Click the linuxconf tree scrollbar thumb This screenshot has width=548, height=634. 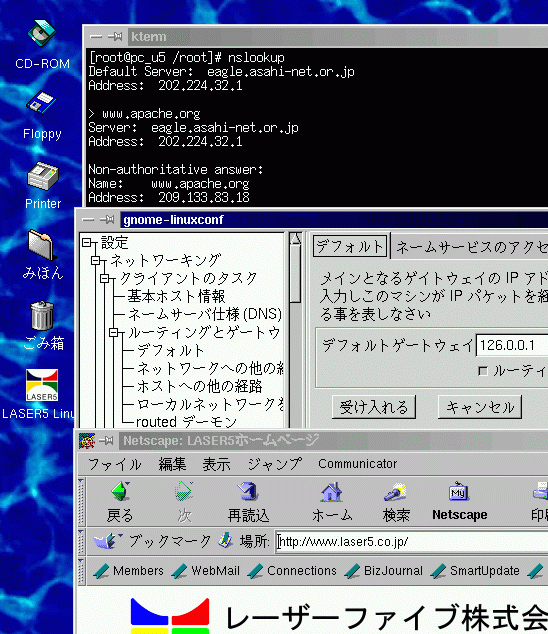[x=296, y=274]
